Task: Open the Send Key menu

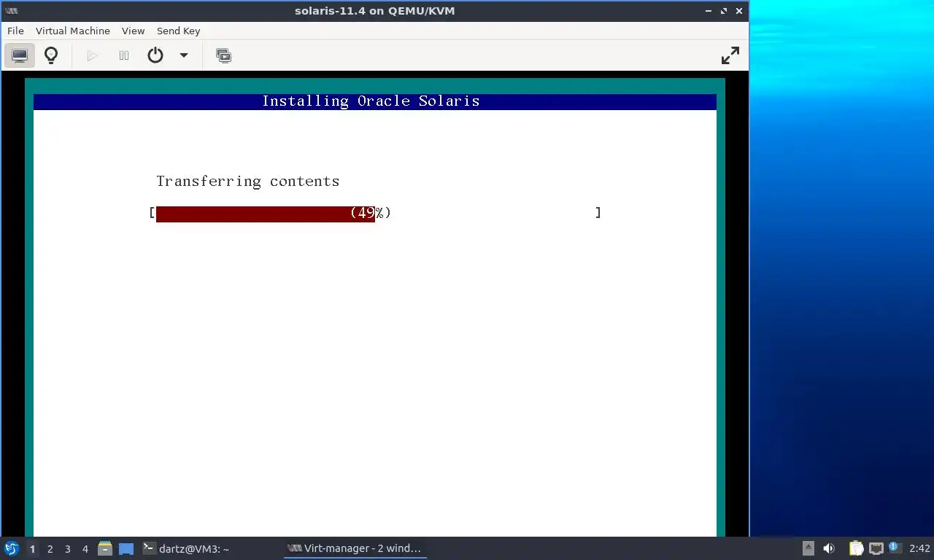Action: (x=178, y=31)
